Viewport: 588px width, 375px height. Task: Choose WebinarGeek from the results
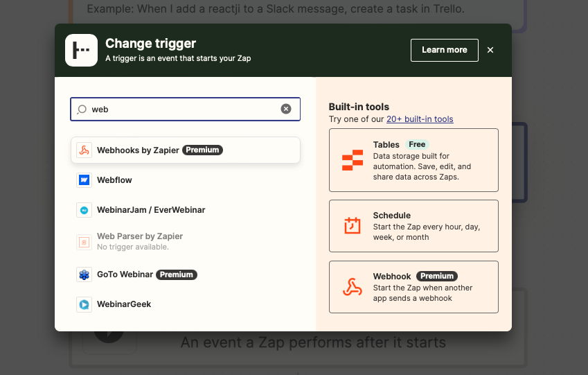click(185, 304)
